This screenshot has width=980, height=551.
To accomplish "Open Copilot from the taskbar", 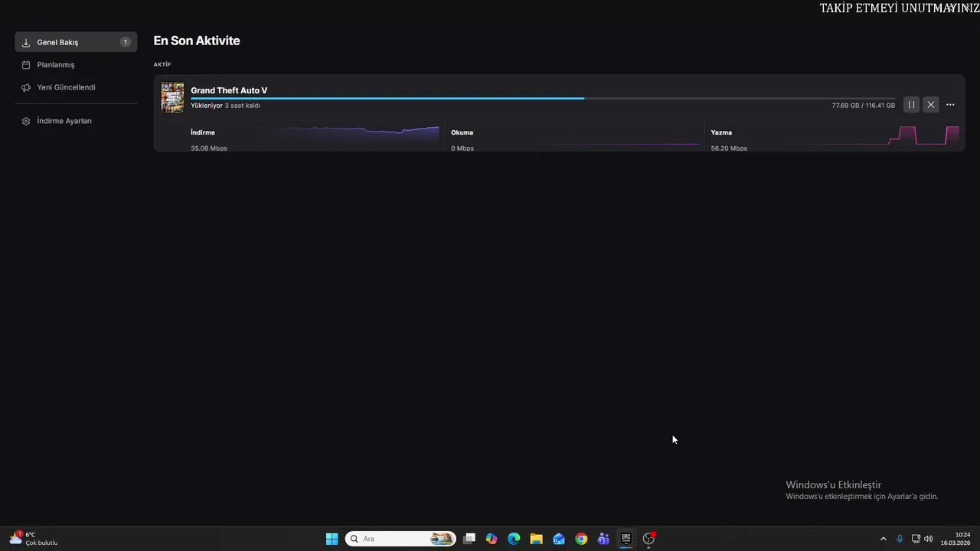I will pyautogui.click(x=492, y=539).
